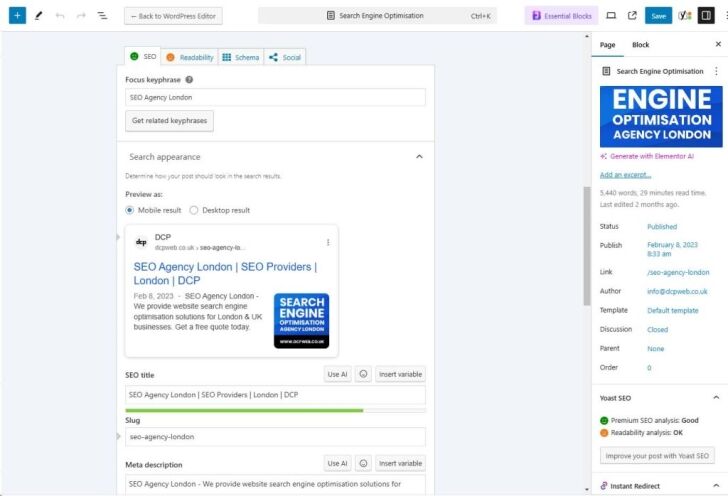Click Insert variable for SEO title
Viewport: 728px width, 496px height.
click(400, 374)
